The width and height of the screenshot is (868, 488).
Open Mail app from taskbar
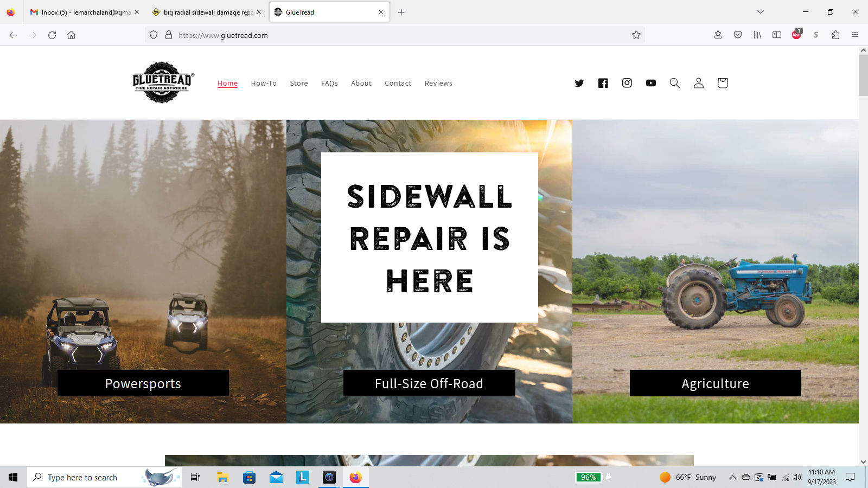[x=276, y=477]
